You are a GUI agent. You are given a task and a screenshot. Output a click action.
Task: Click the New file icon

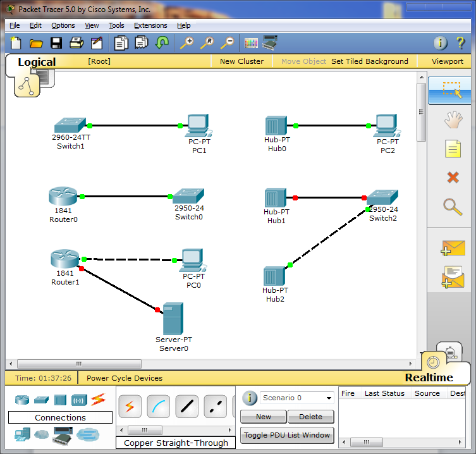(x=15, y=43)
